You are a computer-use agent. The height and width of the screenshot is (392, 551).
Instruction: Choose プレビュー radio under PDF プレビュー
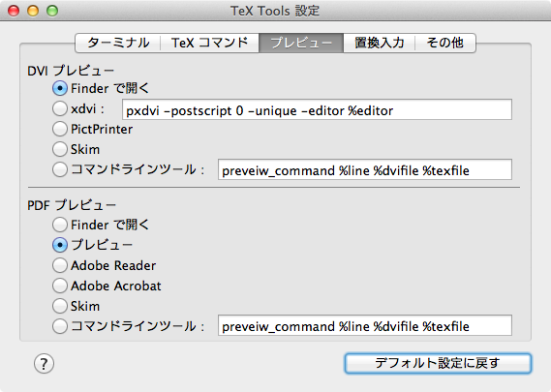pyautogui.click(x=60, y=245)
